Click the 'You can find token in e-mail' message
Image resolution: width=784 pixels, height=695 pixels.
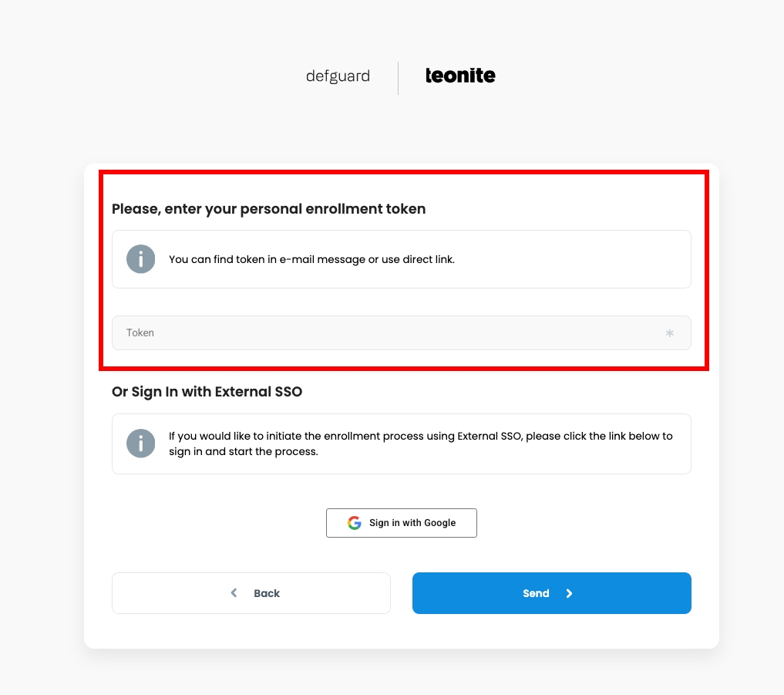(311, 259)
